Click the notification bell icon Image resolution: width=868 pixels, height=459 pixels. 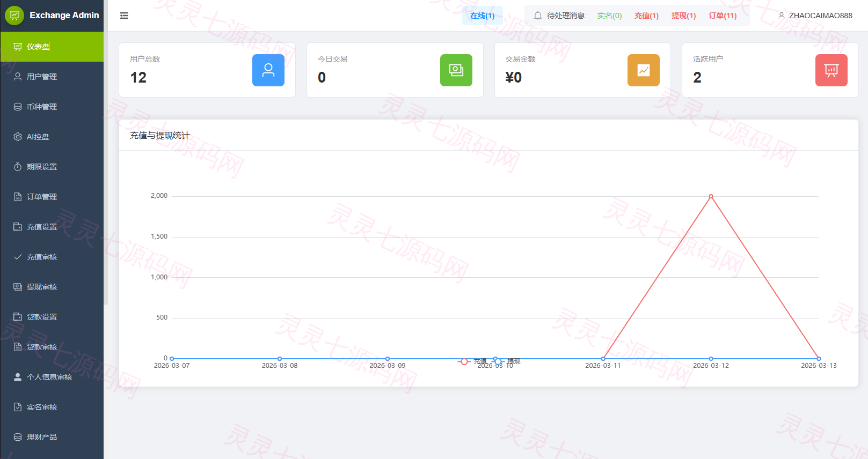tap(538, 16)
